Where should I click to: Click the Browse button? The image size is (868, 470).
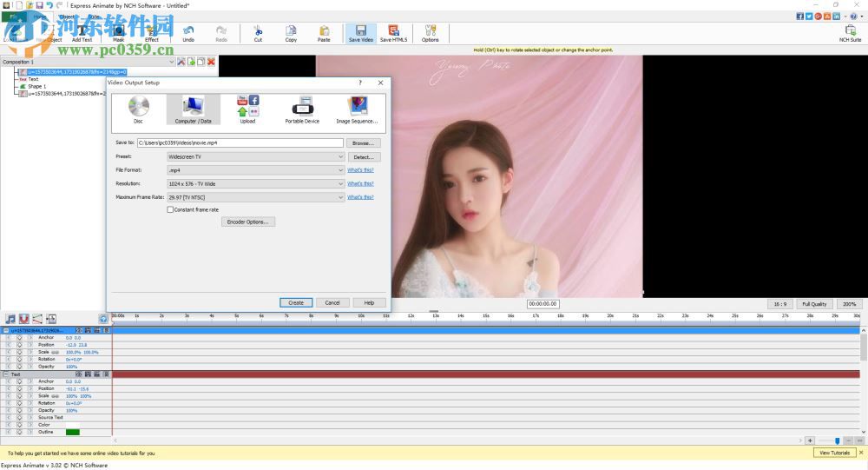pos(364,143)
